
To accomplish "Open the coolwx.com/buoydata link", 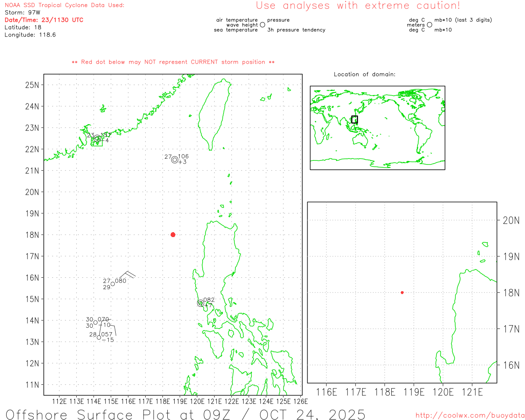I will 470,415.
